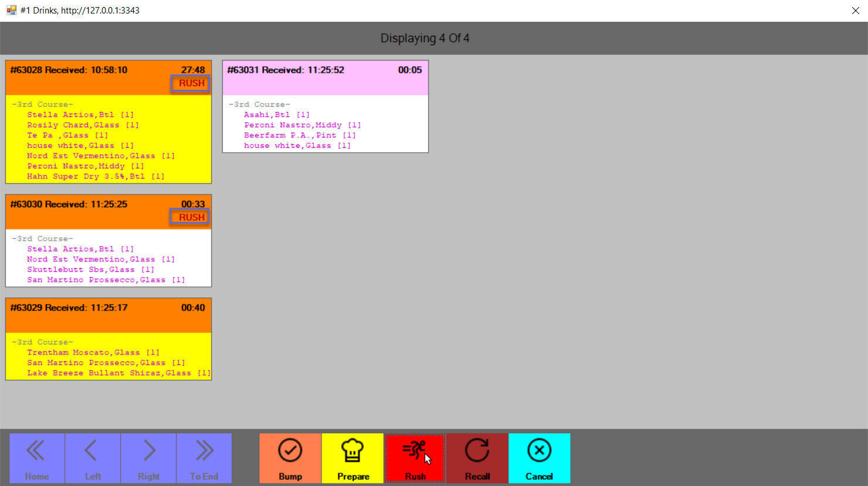
Task: Jump To End with double-right arrows
Action: (204, 458)
